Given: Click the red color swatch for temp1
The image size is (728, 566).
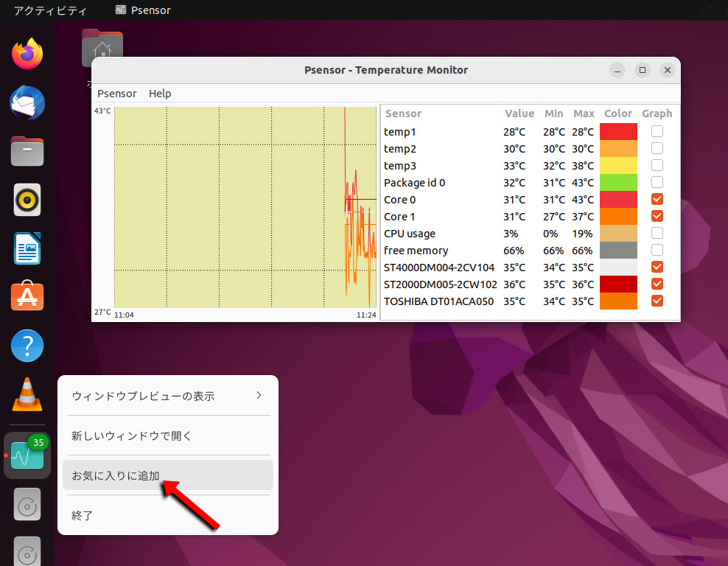Looking at the screenshot, I should point(618,131).
